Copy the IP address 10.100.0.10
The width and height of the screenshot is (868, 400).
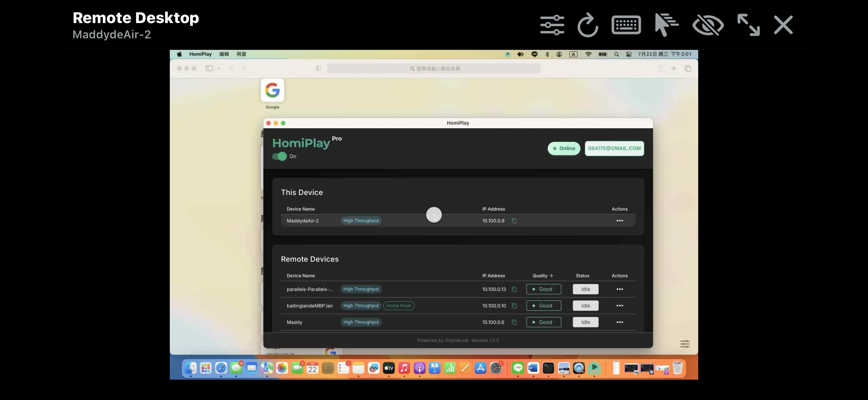coord(514,306)
